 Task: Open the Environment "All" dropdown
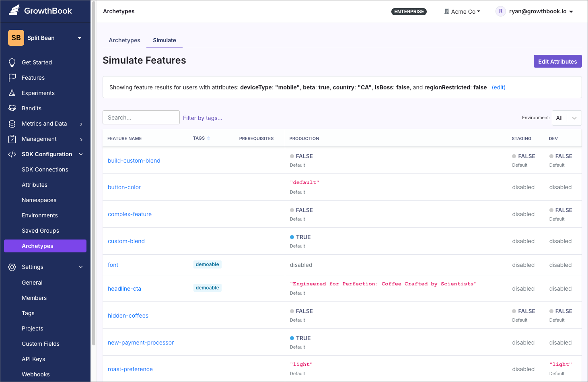pos(566,118)
